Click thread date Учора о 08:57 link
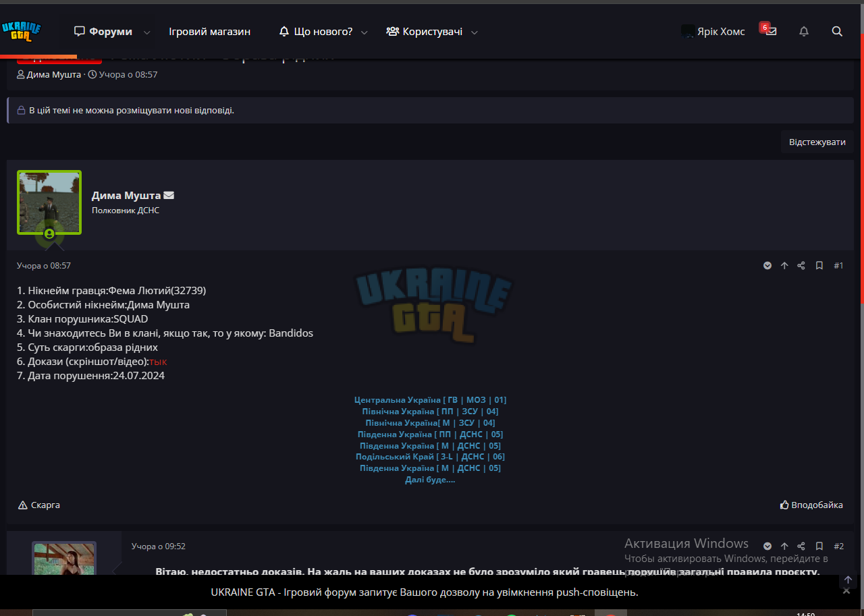 point(128,74)
